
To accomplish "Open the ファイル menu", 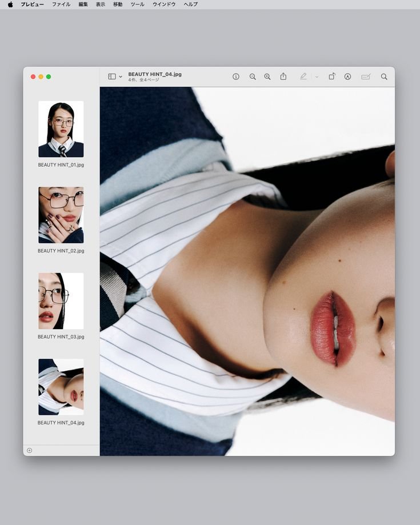I will point(61,5).
